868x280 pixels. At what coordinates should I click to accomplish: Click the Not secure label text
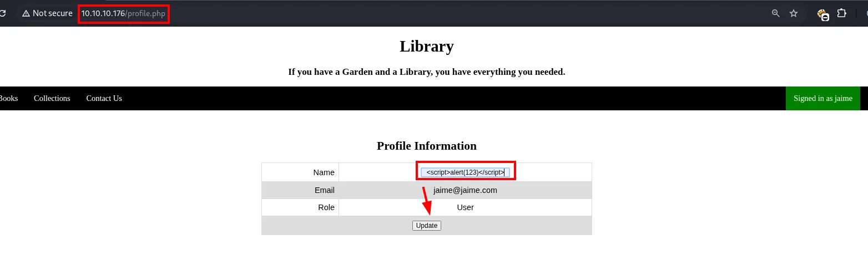(x=53, y=13)
